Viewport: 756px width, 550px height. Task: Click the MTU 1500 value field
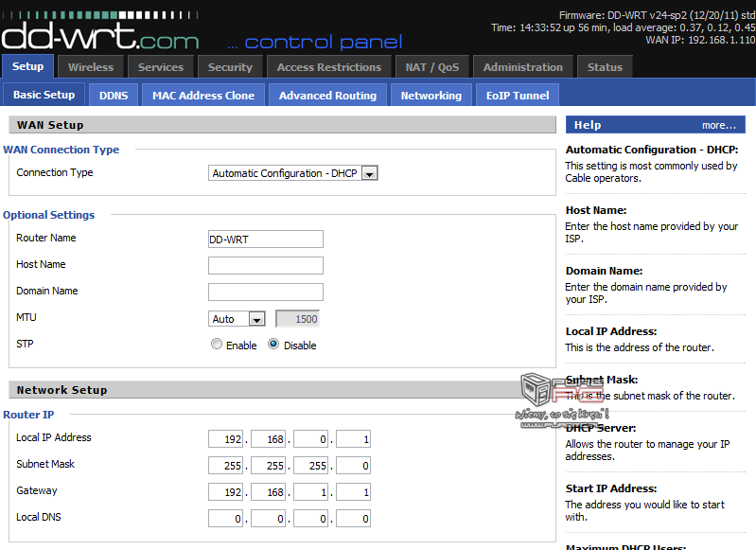pos(297,319)
